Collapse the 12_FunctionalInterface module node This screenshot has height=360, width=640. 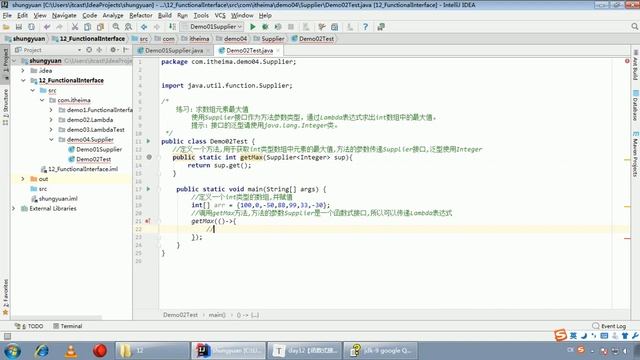tap(23, 80)
